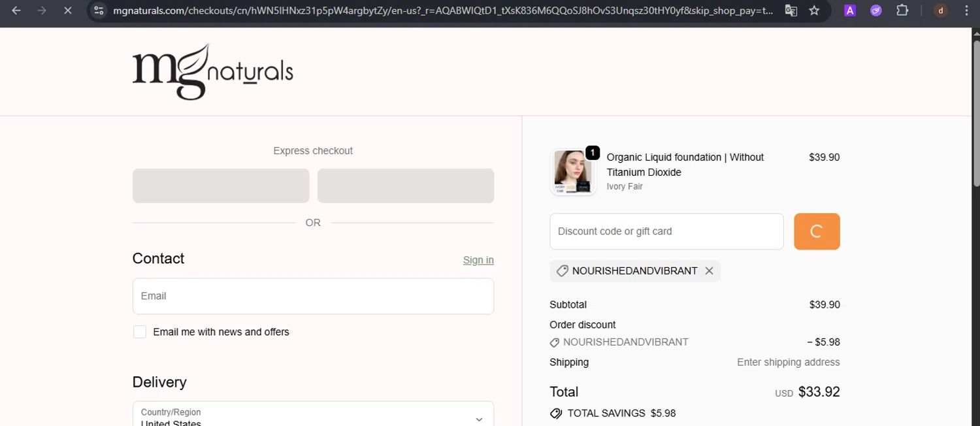980x426 pixels.
Task: Open the Extensions puzzle menu
Action: pos(902,10)
